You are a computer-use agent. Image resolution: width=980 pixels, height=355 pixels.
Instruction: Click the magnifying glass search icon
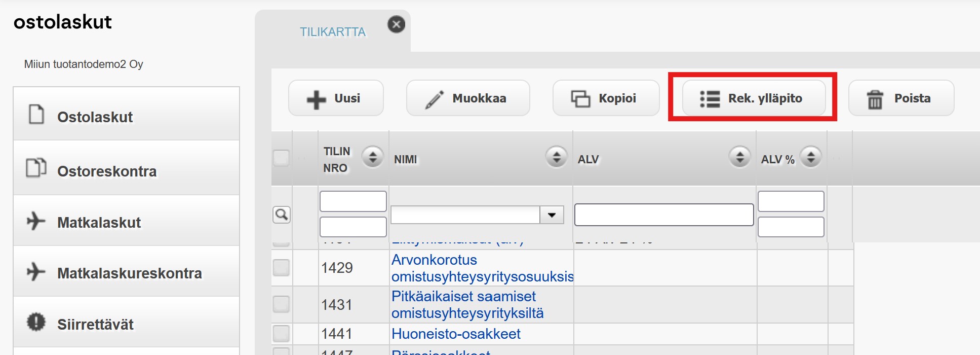[282, 215]
